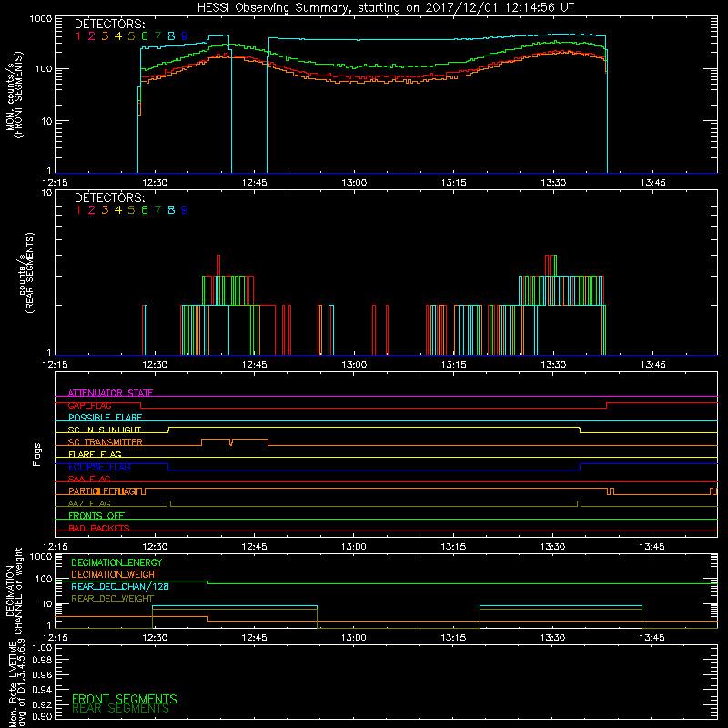Click the DETECTORS: heading in the rear segments plot

(x=109, y=197)
